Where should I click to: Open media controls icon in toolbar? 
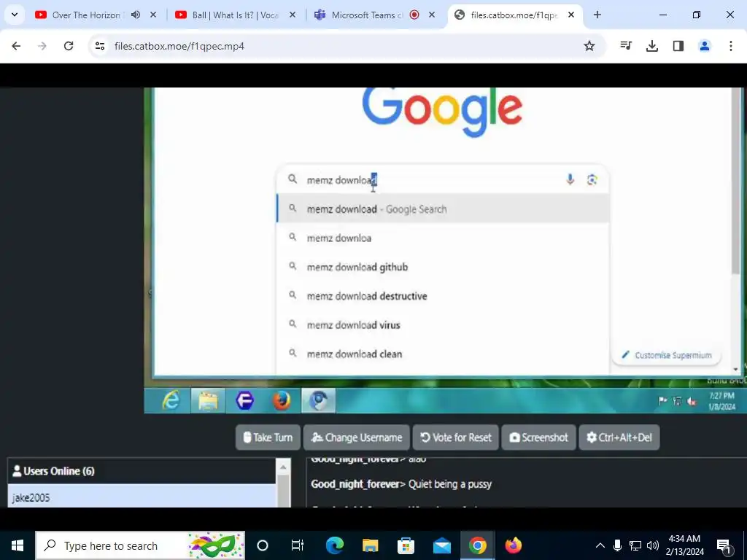point(626,46)
